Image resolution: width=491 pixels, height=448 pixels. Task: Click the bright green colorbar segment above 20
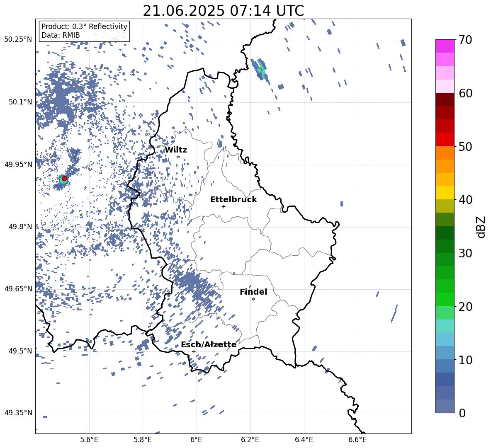click(x=445, y=299)
